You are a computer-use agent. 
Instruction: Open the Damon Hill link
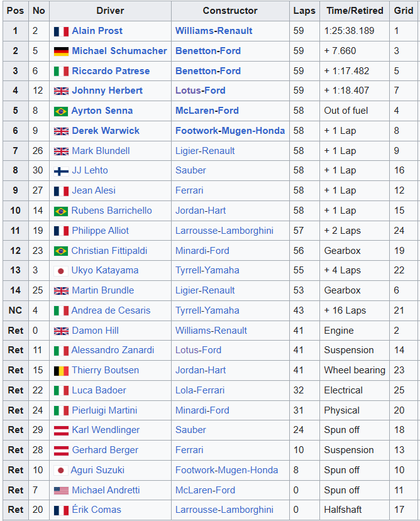coord(95,331)
